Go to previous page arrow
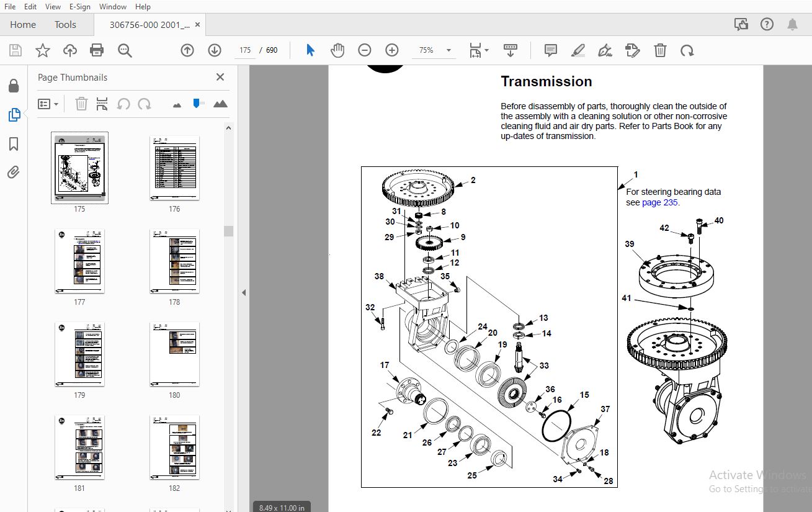812x512 pixels. pos(187,50)
